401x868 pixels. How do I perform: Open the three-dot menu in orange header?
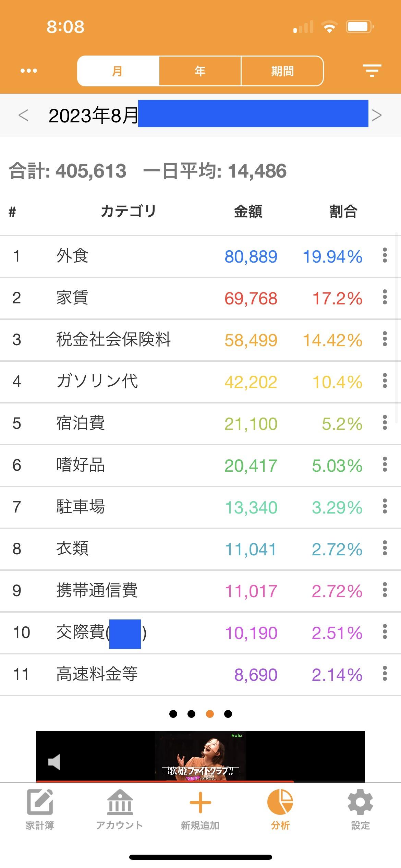29,71
